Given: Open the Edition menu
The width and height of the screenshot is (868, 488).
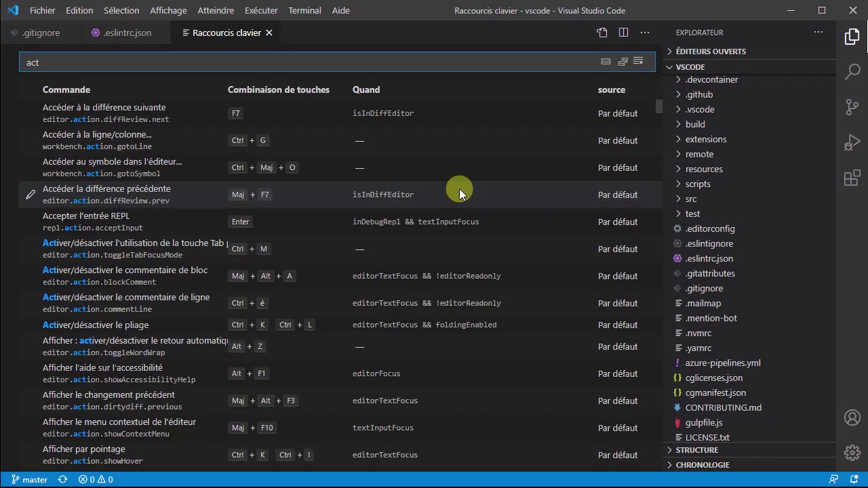Looking at the screenshot, I should (x=79, y=10).
